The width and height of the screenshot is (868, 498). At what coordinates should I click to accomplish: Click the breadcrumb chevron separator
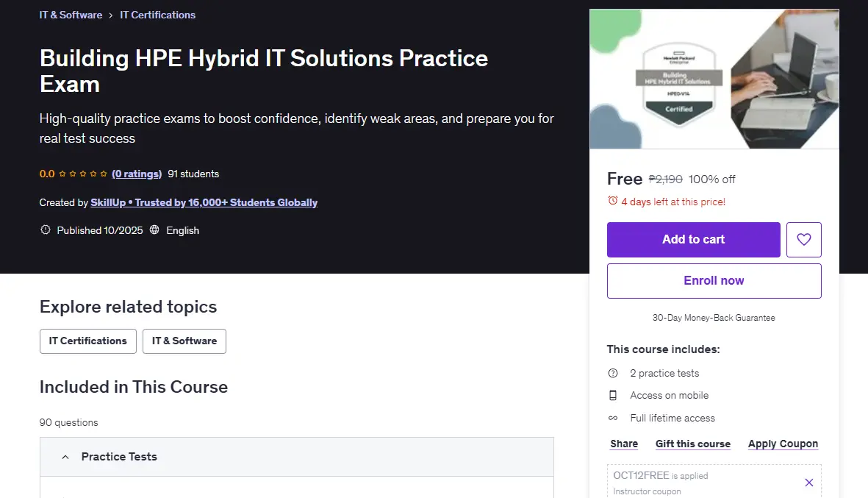coord(111,15)
